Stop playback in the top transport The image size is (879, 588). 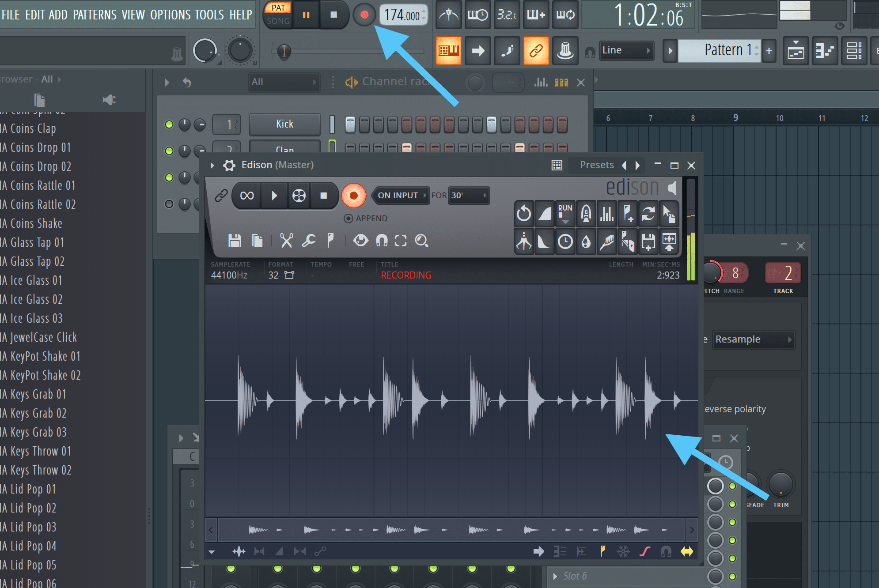tap(334, 15)
